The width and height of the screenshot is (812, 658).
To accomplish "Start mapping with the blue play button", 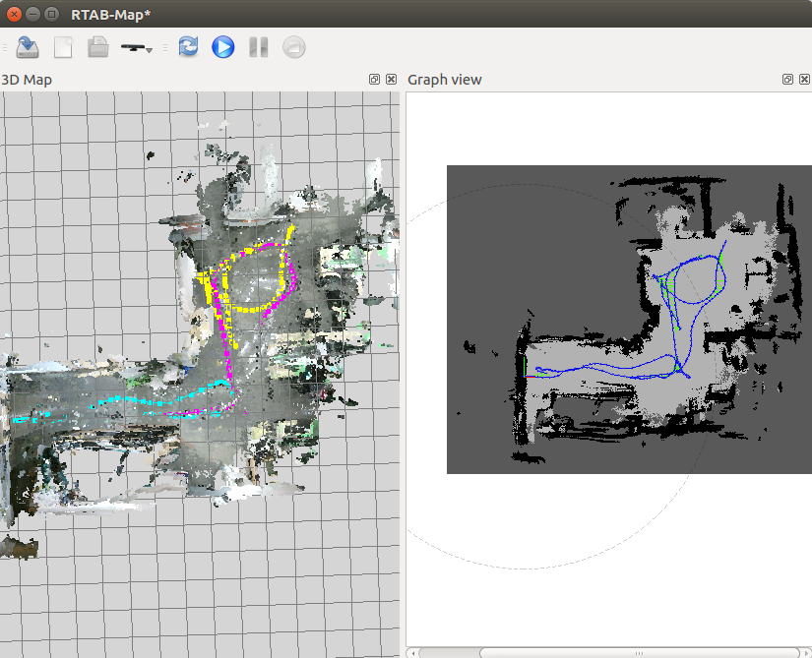I will (223, 46).
